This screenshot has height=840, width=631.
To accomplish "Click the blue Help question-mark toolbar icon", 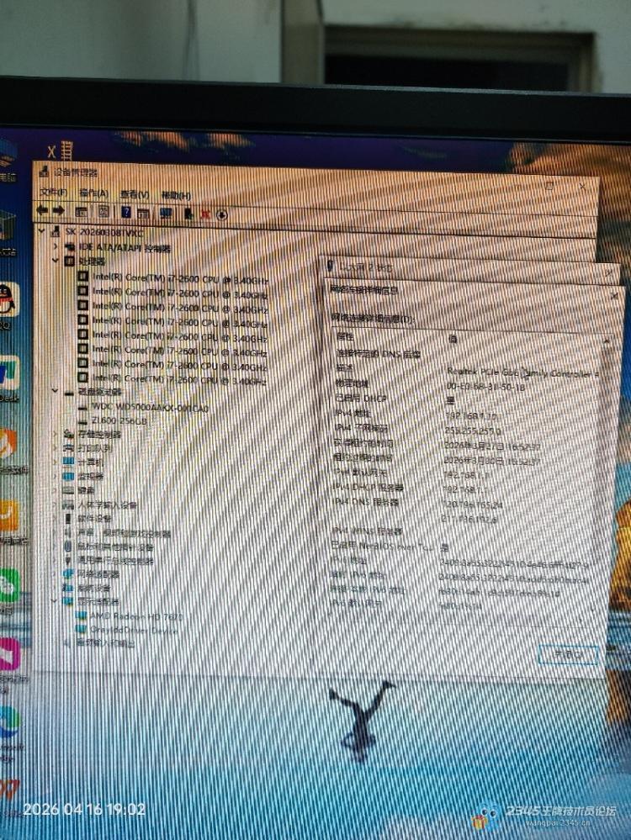I will (125, 212).
